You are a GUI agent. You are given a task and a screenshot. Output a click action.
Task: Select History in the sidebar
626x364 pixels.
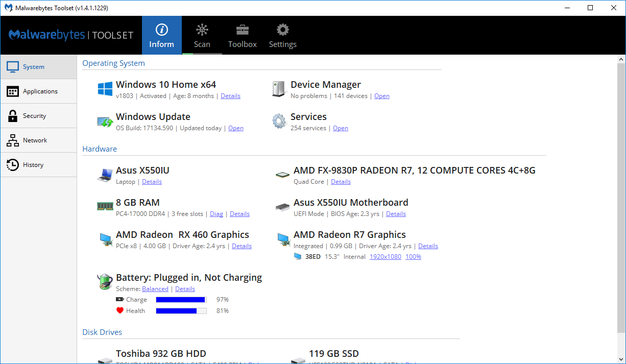tap(38, 165)
